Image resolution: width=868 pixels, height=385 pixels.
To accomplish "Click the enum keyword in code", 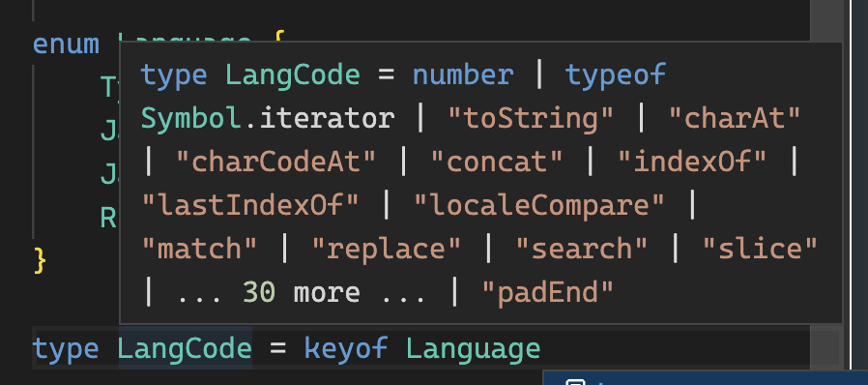I will pos(66,44).
